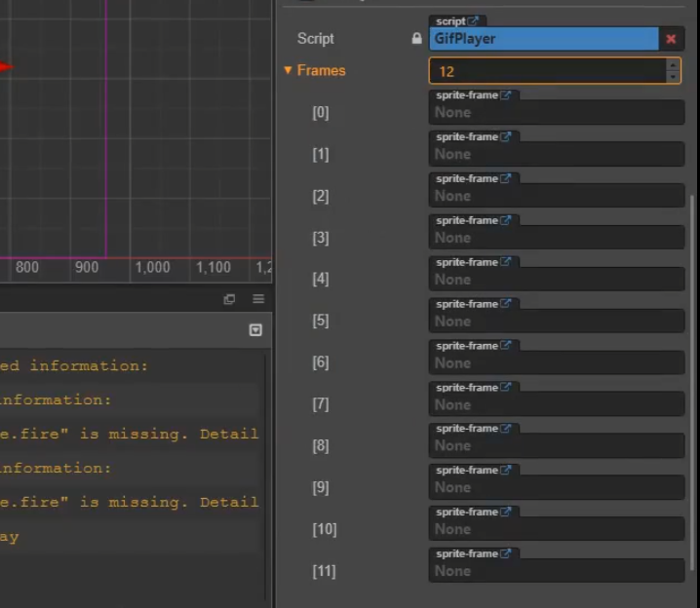This screenshot has height=608, width=700.
Task: Open the console filter dropdown arrow
Action: point(255,330)
